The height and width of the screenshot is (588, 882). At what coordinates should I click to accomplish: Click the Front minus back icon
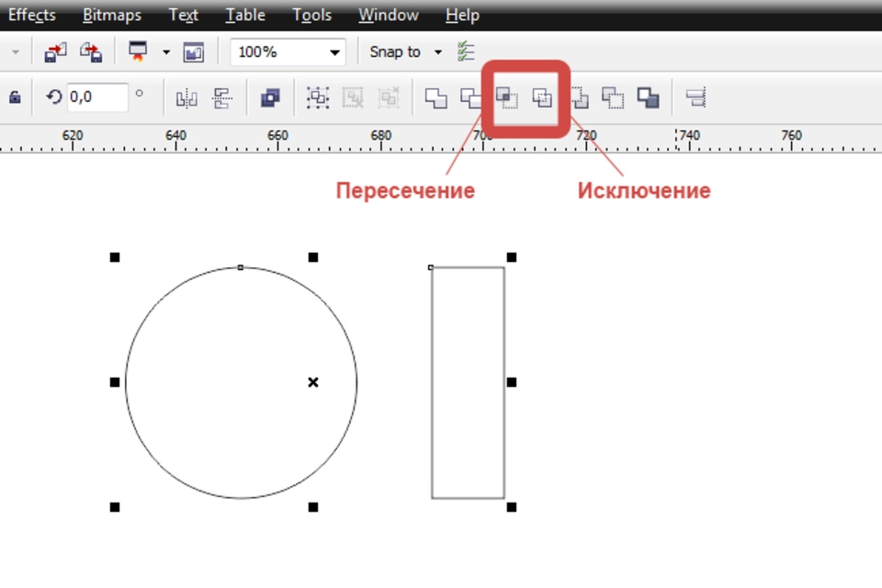(580, 98)
